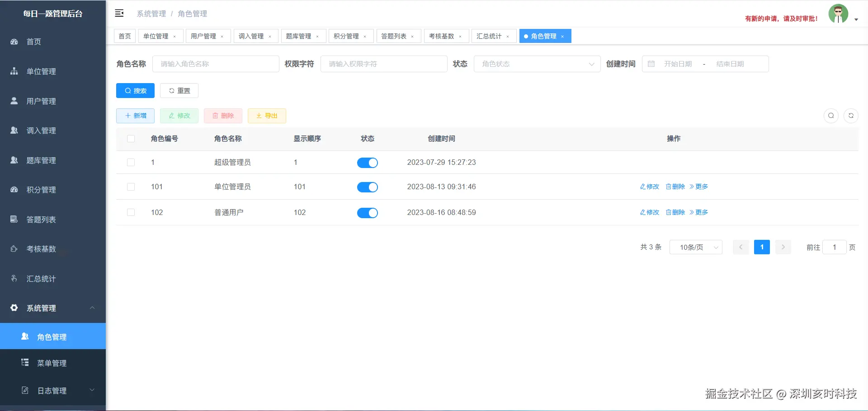Select all rows with header checkbox
868x411 pixels.
coord(131,139)
